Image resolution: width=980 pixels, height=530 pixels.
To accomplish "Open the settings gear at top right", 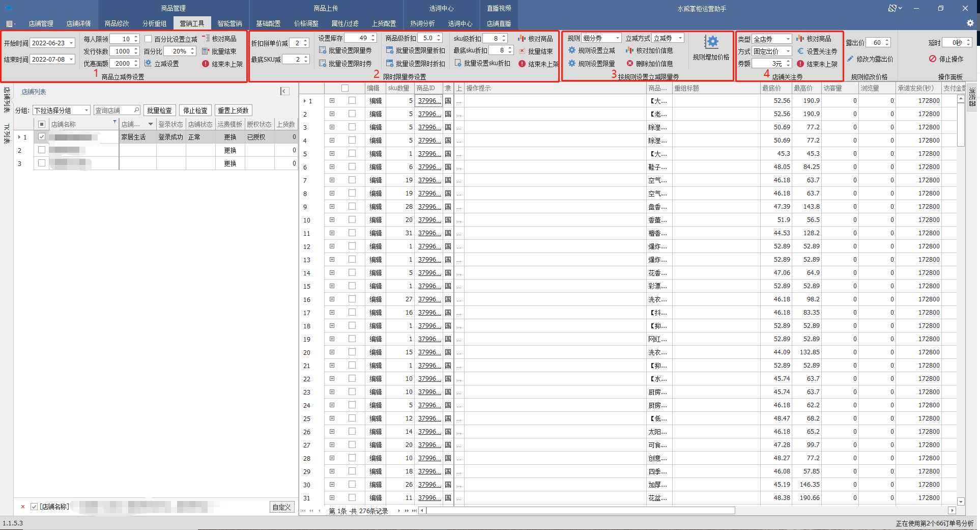I will [x=970, y=23].
